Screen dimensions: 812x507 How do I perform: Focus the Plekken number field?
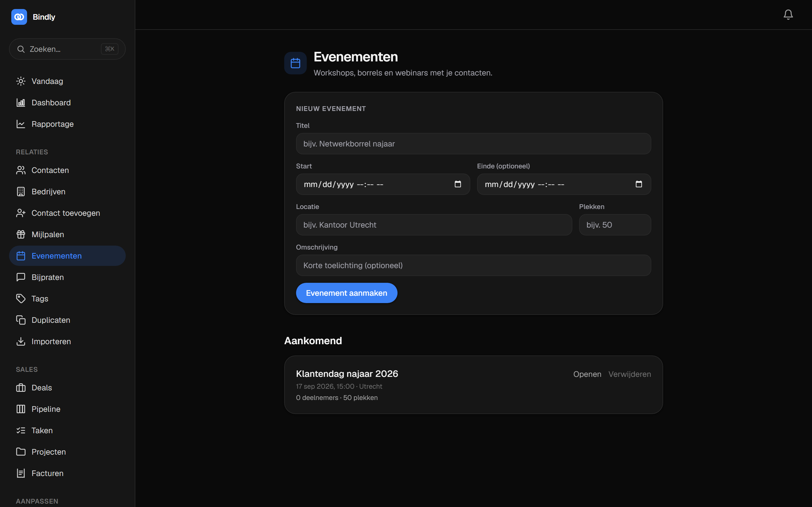pyautogui.click(x=615, y=225)
